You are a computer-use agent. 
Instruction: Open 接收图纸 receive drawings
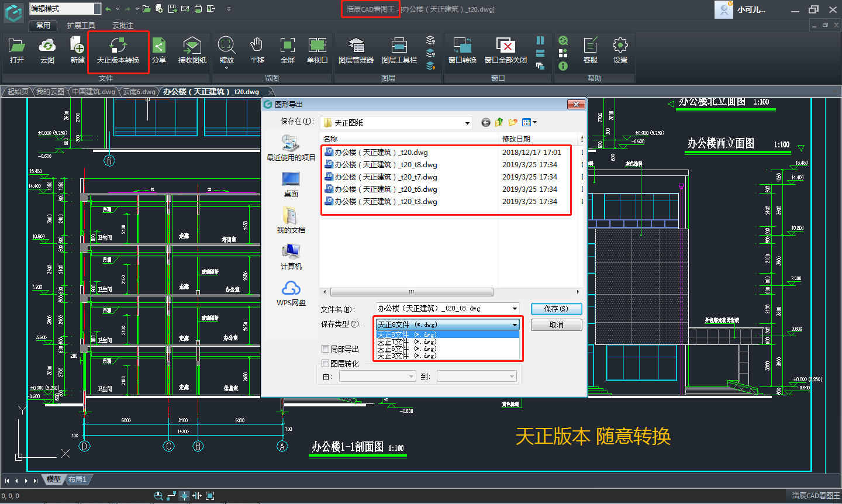click(192, 50)
